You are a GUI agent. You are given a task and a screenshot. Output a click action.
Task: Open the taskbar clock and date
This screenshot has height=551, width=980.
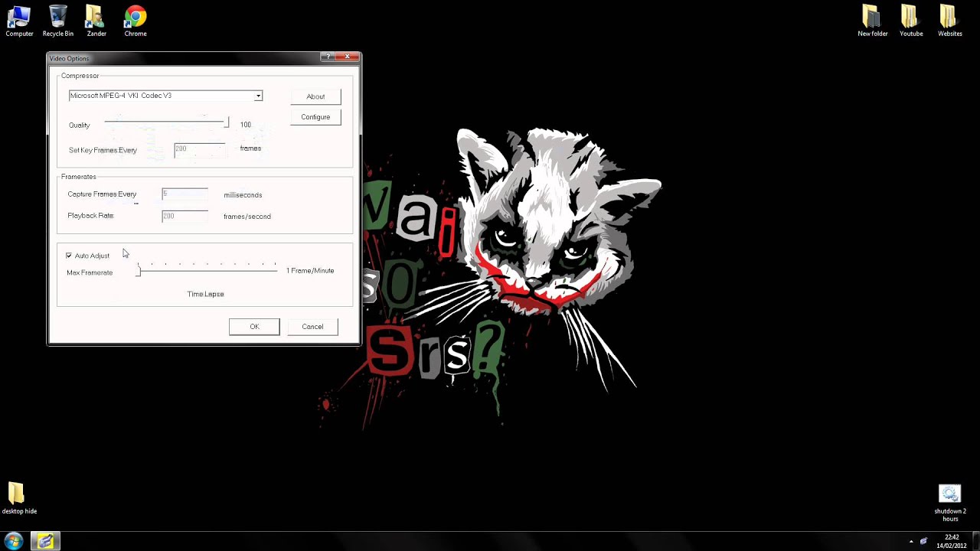coord(952,541)
